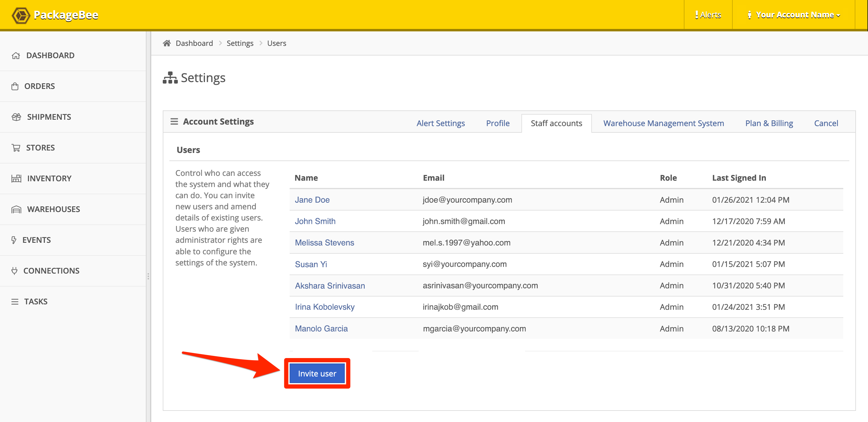Open Irina Kobolevsky's user profile
The height and width of the screenshot is (422, 868).
coord(325,307)
